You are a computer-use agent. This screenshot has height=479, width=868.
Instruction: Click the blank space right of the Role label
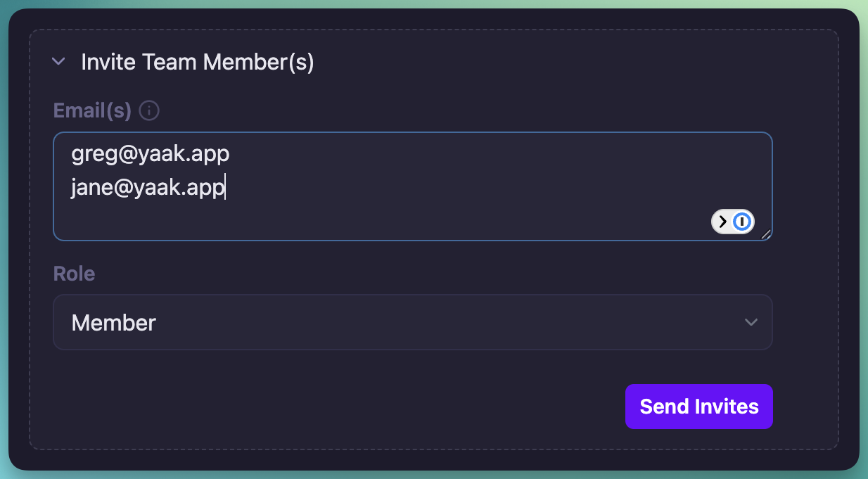(422, 274)
